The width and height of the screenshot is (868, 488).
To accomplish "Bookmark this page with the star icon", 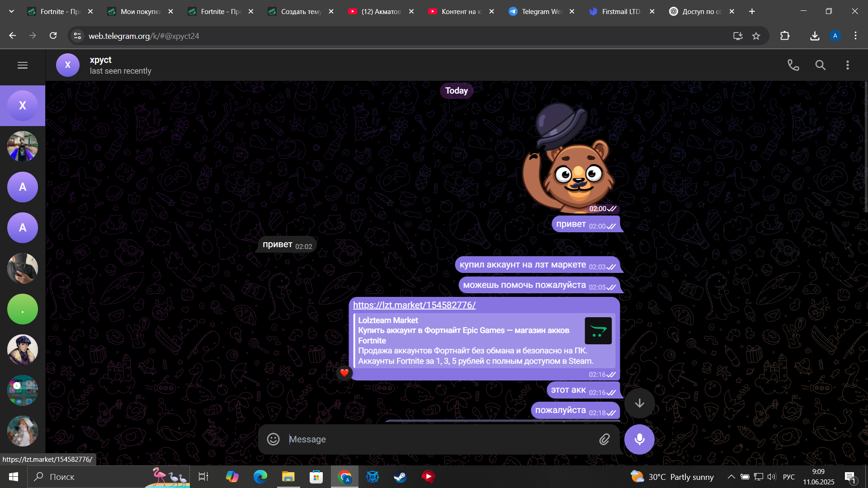I will (756, 36).
